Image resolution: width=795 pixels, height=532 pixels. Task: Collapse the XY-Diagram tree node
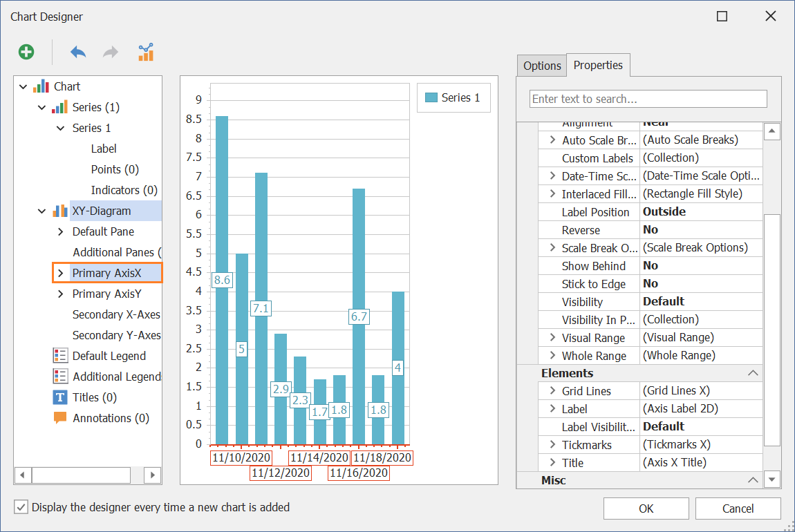pos(41,211)
